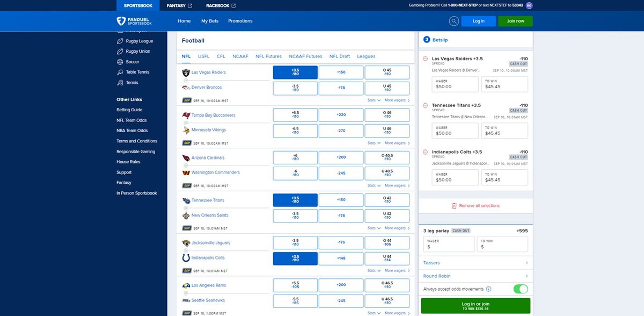
Task: Switch to the NCAAF tab
Action: 240,56
